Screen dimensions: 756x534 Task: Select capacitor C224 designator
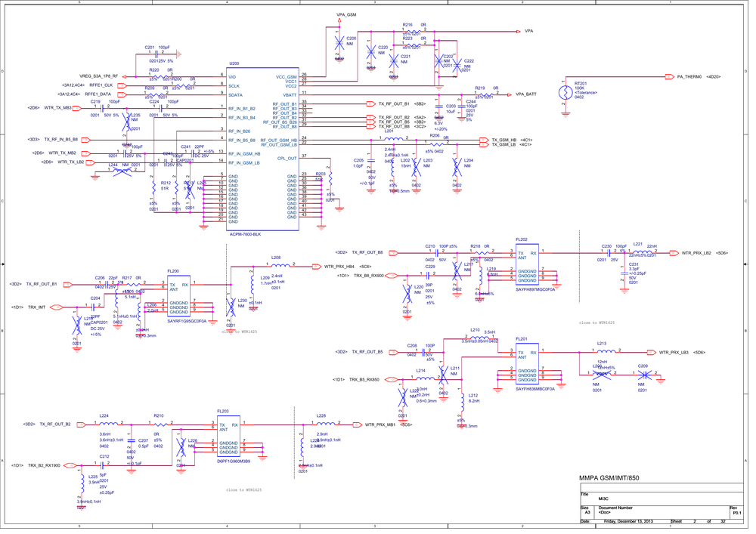tap(153, 102)
